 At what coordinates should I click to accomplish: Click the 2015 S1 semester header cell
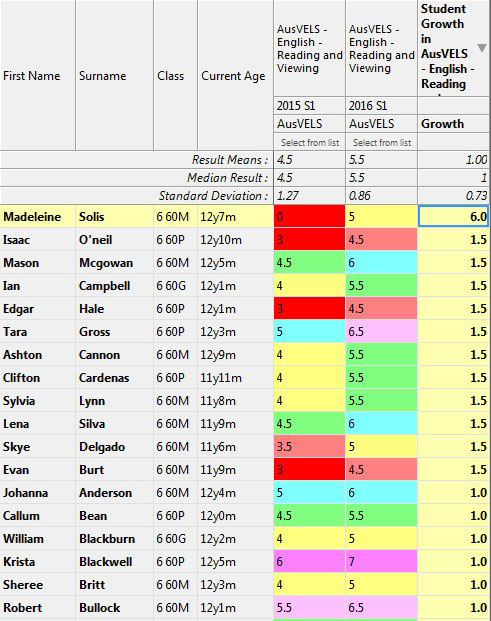click(x=309, y=106)
